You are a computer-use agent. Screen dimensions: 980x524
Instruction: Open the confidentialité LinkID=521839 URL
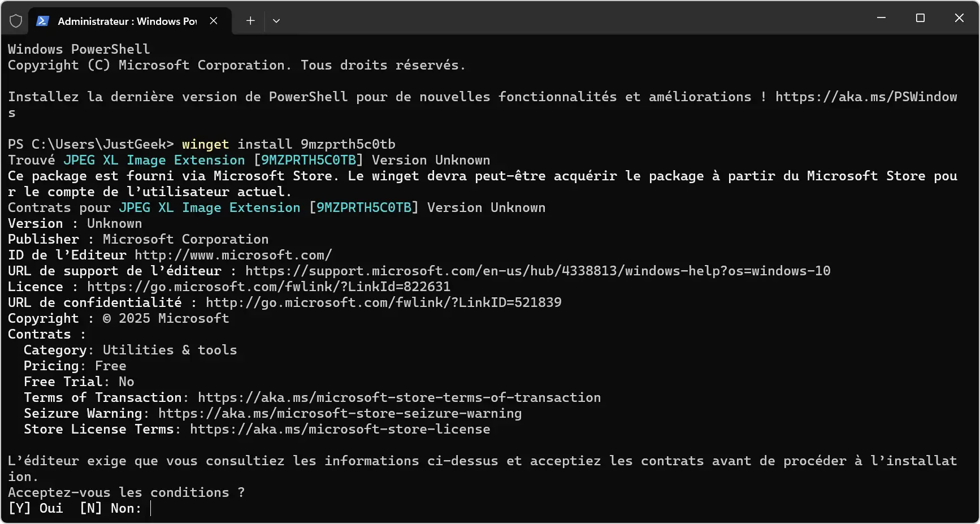coord(384,302)
